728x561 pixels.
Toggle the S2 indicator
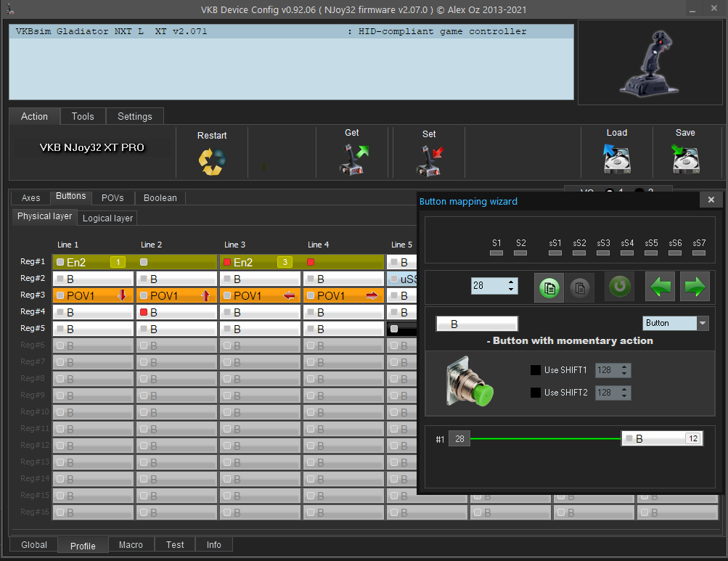(520, 253)
